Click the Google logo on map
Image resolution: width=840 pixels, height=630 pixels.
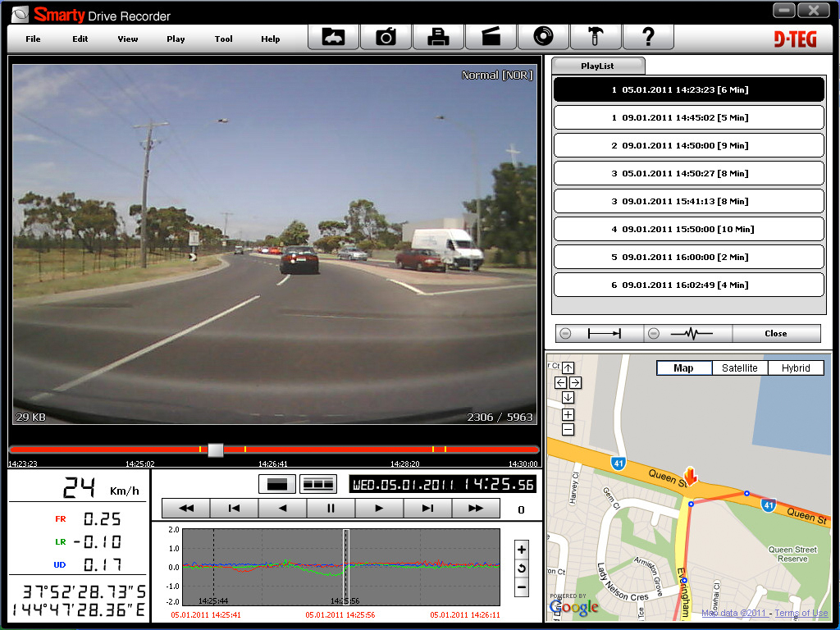(x=573, y=606)
